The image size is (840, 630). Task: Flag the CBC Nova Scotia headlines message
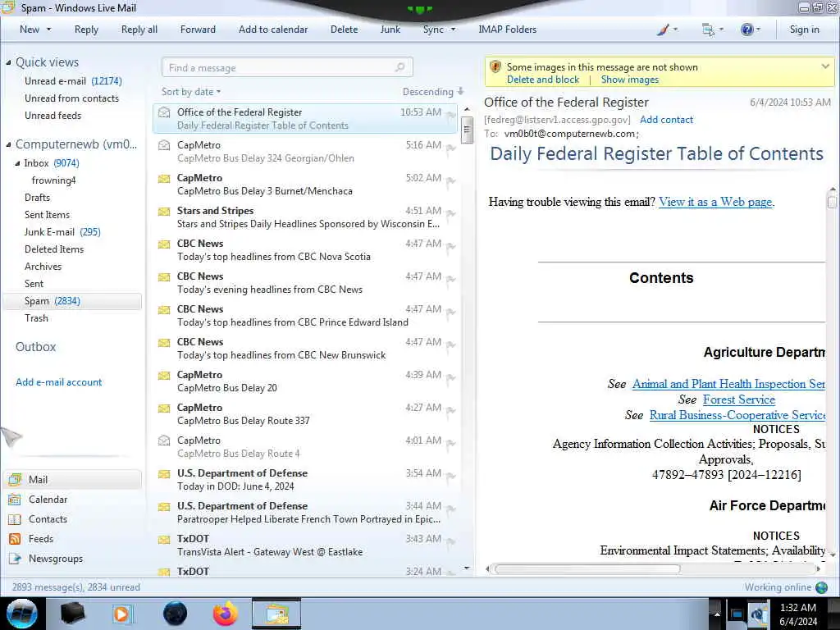[451, 246]
